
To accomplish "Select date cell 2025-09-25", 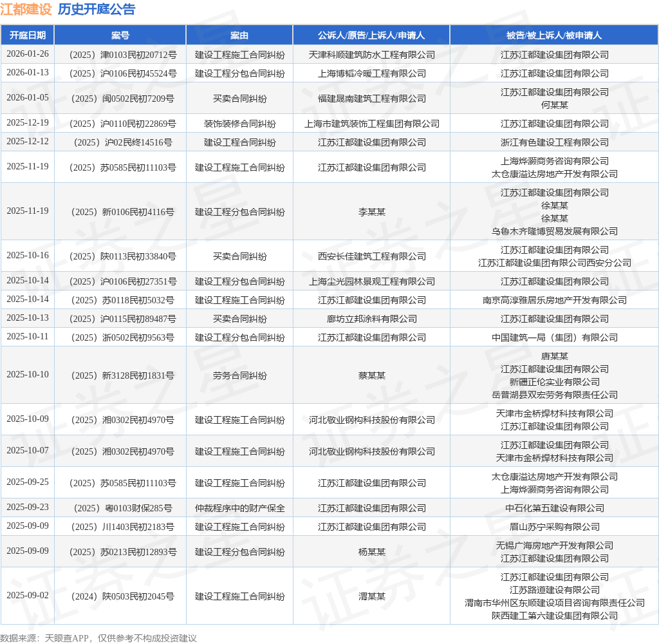I will click(28, 482).
